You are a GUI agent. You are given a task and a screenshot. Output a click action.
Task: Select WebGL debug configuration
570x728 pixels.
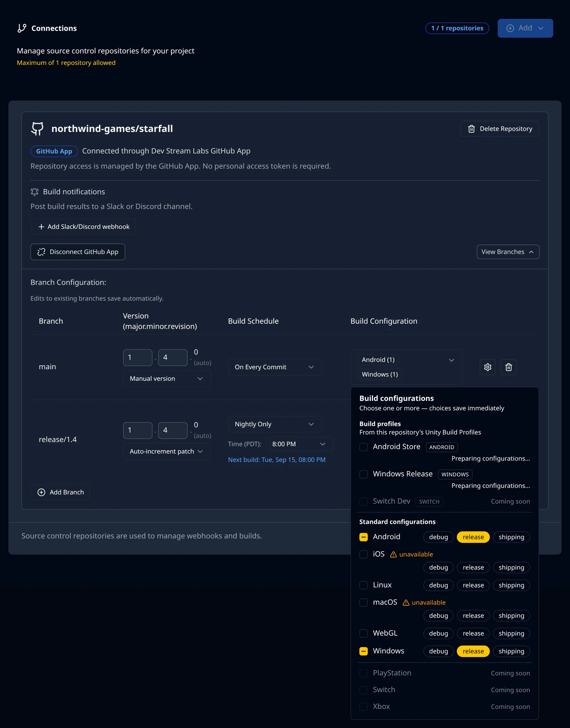click(x=438, y=633)
